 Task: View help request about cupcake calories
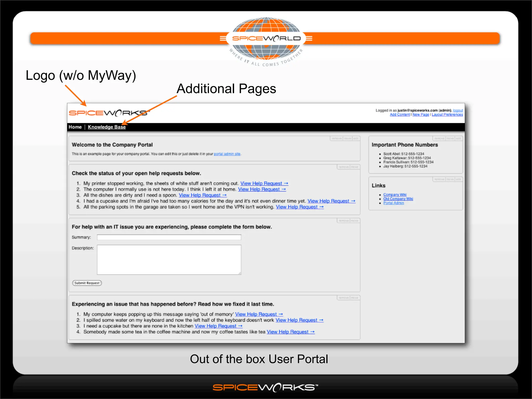point(331,201)
